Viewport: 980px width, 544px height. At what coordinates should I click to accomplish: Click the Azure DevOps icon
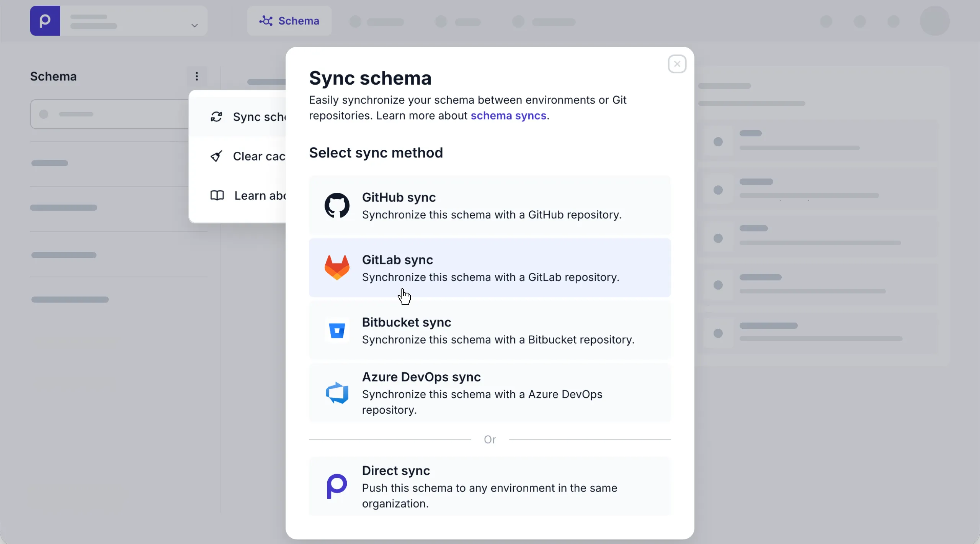337,393
